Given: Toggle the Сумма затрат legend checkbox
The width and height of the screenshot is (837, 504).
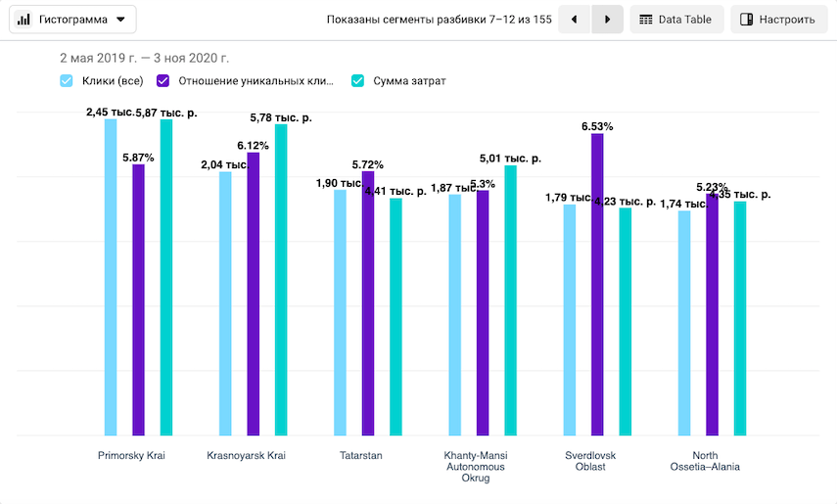Looking at the screenshot, I should point(357,81).
